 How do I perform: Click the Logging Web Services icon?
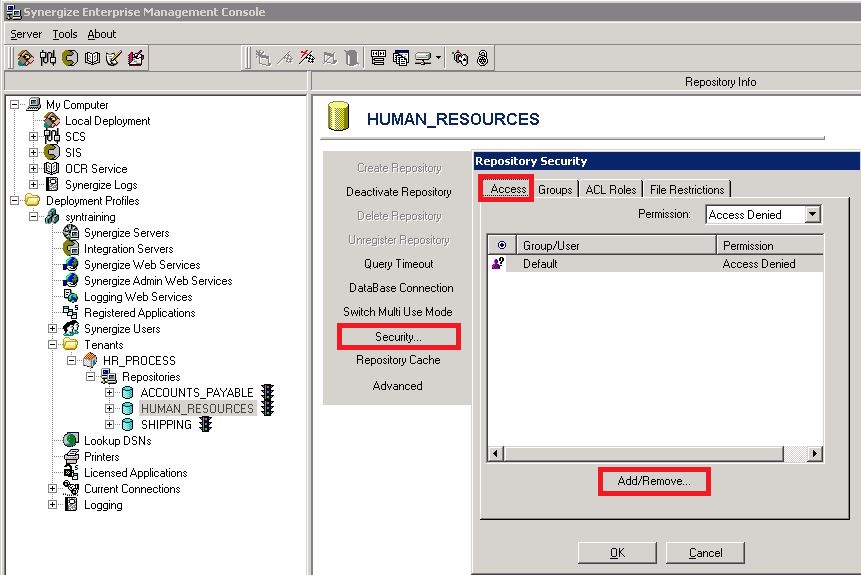[71, 296]
